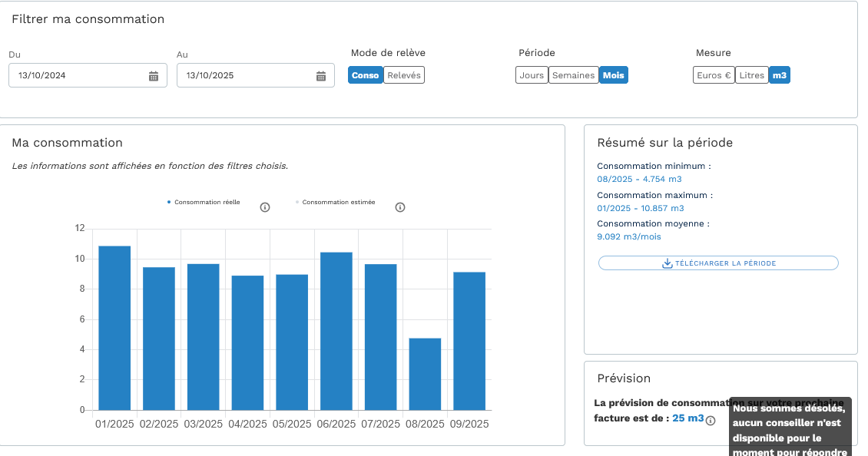Click Prévision heading
Screen dimensions: 868x456
624,378
